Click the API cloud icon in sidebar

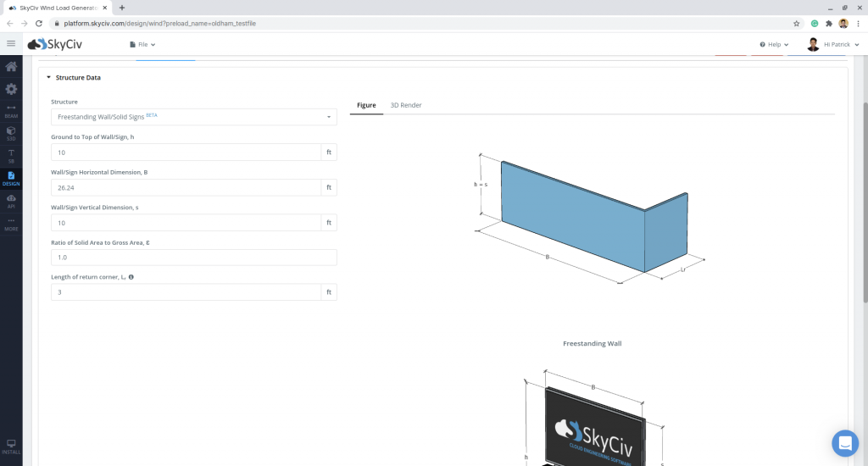(11, 200)
